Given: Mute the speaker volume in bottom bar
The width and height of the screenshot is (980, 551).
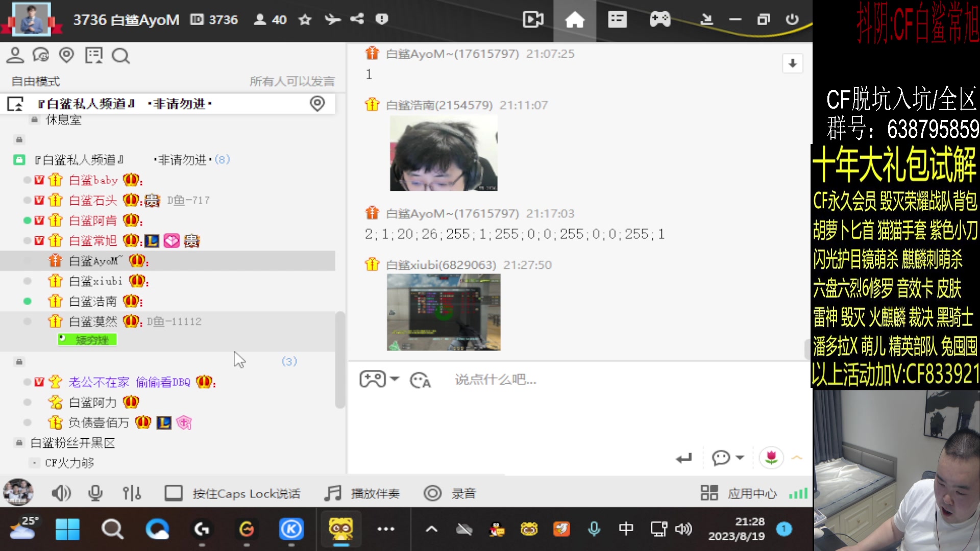Looking at the screenshot, I should pos(61,493).
